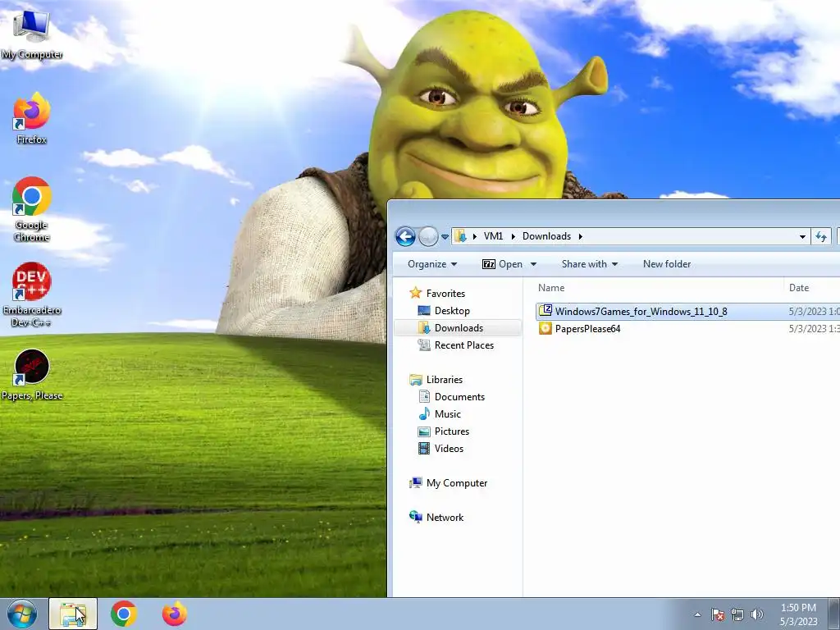Image resolution: width=840 pixels, height=630 pixels.
Task: Click the date of the PapersPlease64 file
Action: [x=814, y=328]
